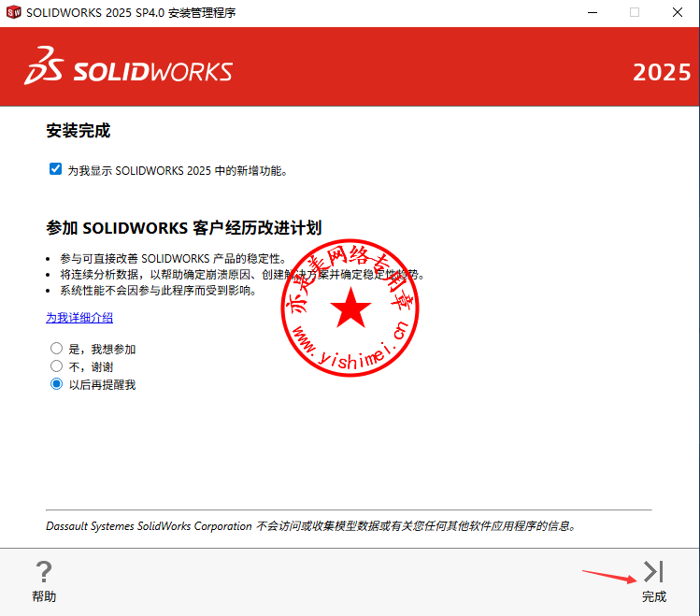Open the 为我详细介绍 link
The width and height of the screenshot is (700, 616).
[x=79, y=318]
